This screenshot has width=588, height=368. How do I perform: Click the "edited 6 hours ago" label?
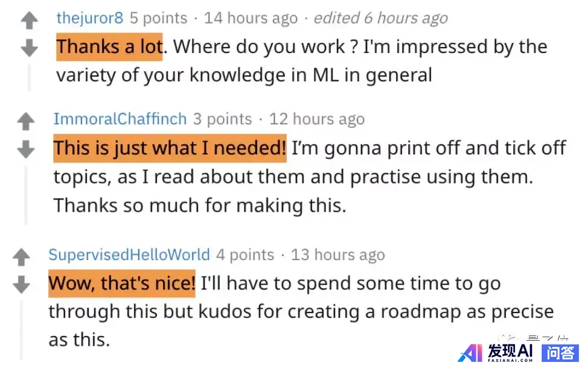(380, 18)
